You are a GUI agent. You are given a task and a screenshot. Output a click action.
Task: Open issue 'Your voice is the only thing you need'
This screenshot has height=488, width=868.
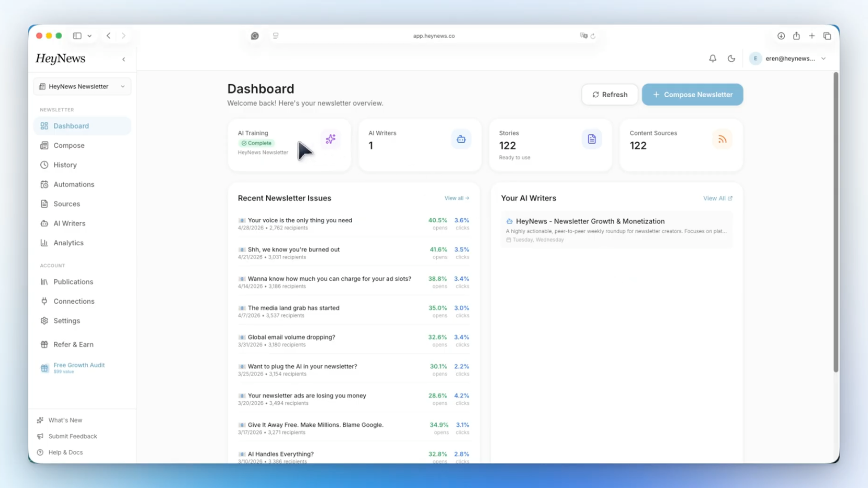point(354,223)
